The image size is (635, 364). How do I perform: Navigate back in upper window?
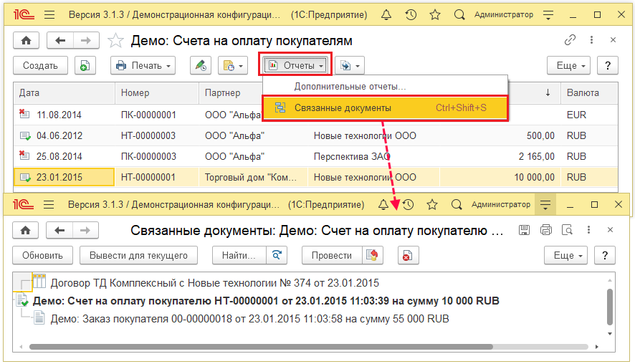(60, 40)
